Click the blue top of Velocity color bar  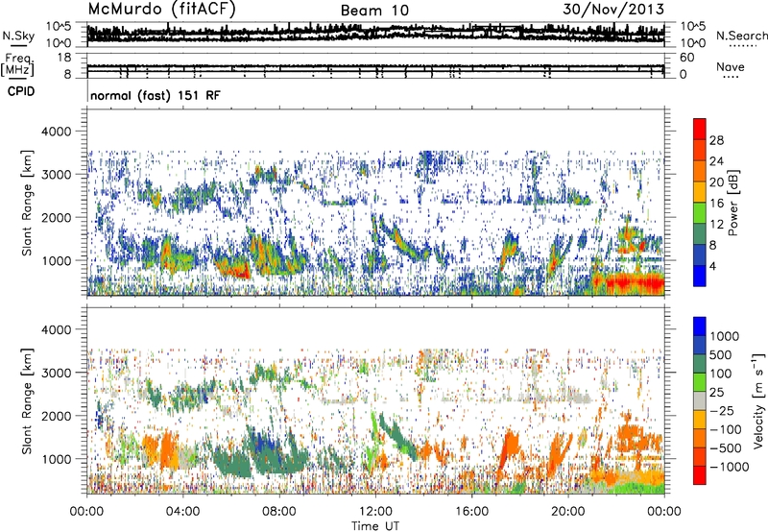coord(700,326)
